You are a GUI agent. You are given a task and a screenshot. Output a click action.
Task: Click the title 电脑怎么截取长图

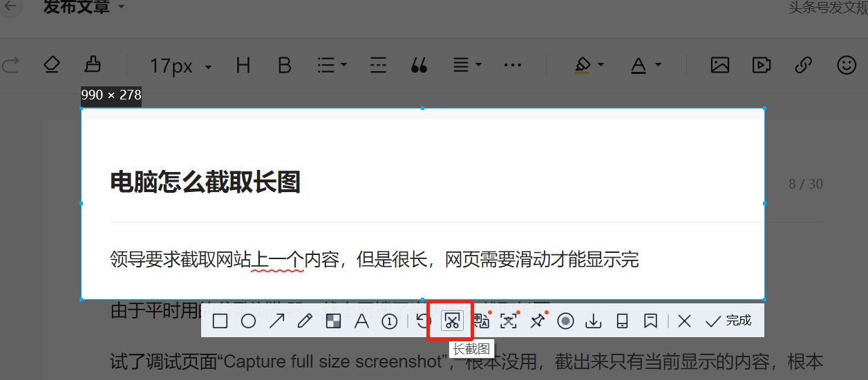tap(205, 182)
